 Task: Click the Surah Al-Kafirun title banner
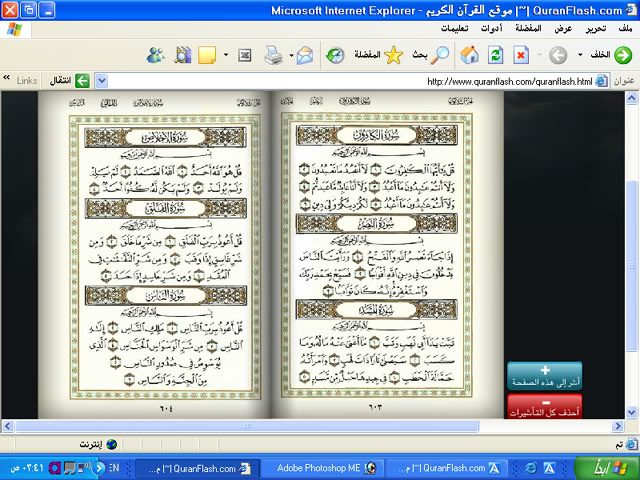(377, 136)
